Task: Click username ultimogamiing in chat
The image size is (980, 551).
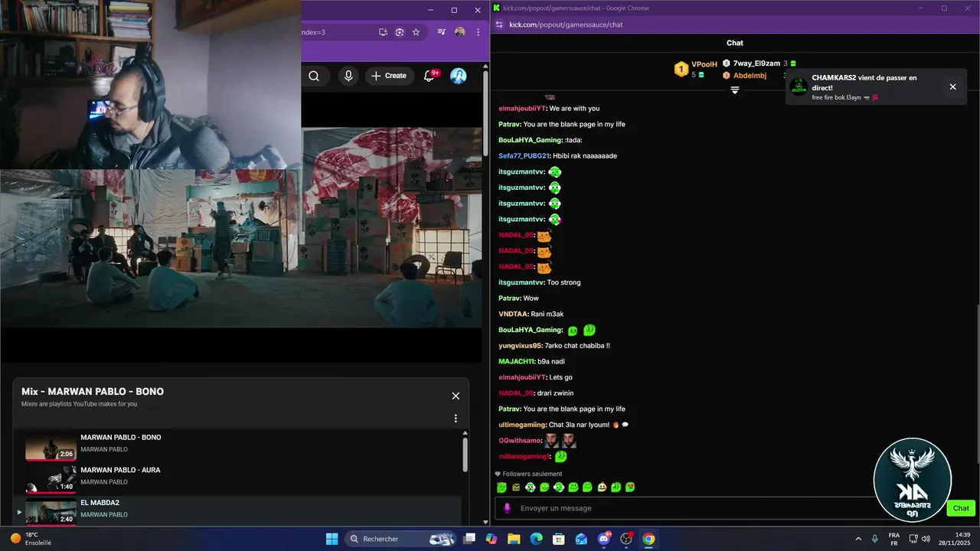Action: pyautogui.click(x=522, y=425)
